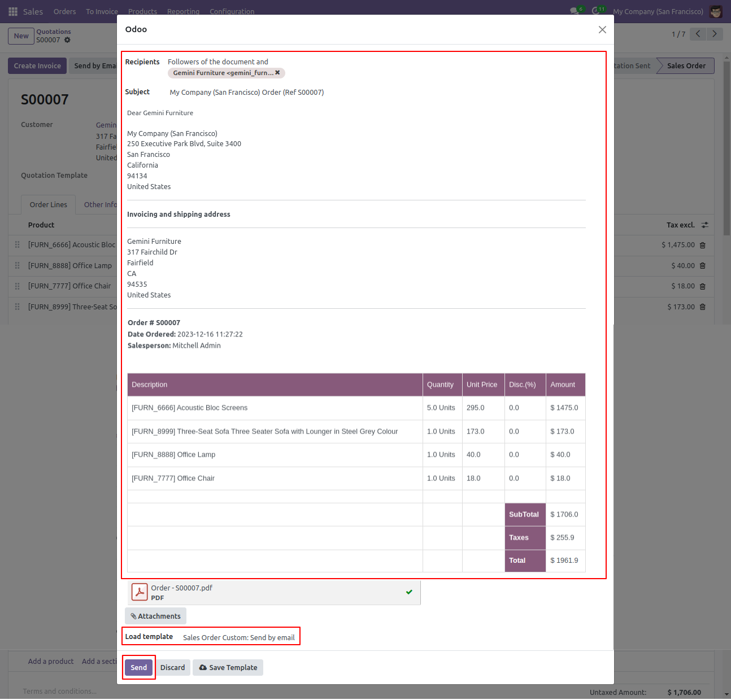The height and width of the screenshot is (700, 731).
Task: Click the [FURN_6666] Acoustic Bloc Screens email row
Action: [356, 408]
